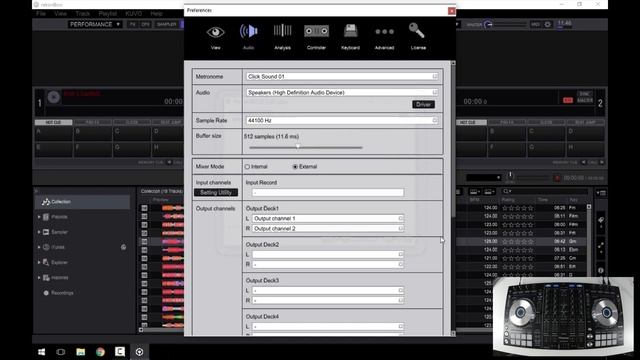The height and width of the screenshot is (360, 640).
Task: Open the View preferences icon
Action: [216, 32]
